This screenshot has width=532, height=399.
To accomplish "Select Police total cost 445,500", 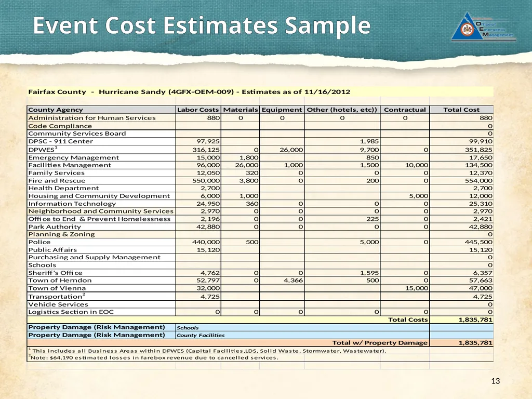I will pos(478,242).
